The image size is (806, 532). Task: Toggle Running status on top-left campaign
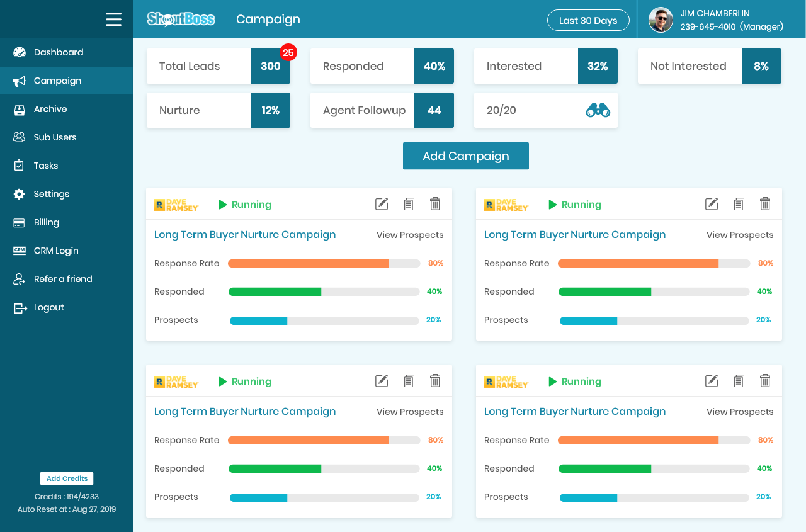coord(244,205)
